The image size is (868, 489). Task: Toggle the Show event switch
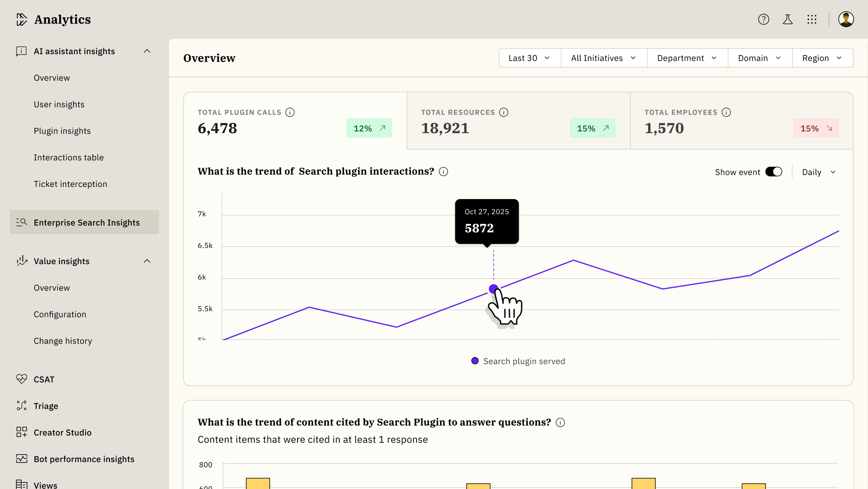pos(773,172)
